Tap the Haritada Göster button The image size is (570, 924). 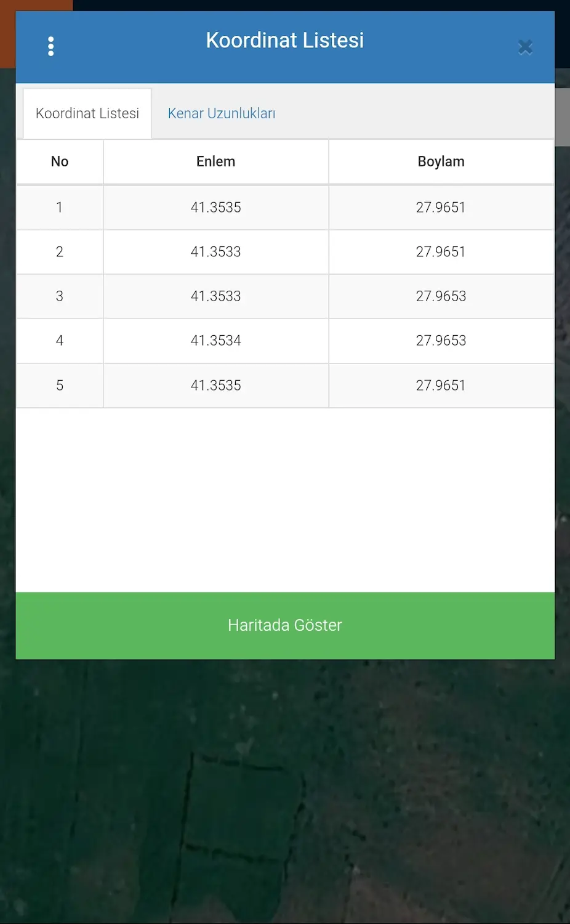click(x=285, y=625)
